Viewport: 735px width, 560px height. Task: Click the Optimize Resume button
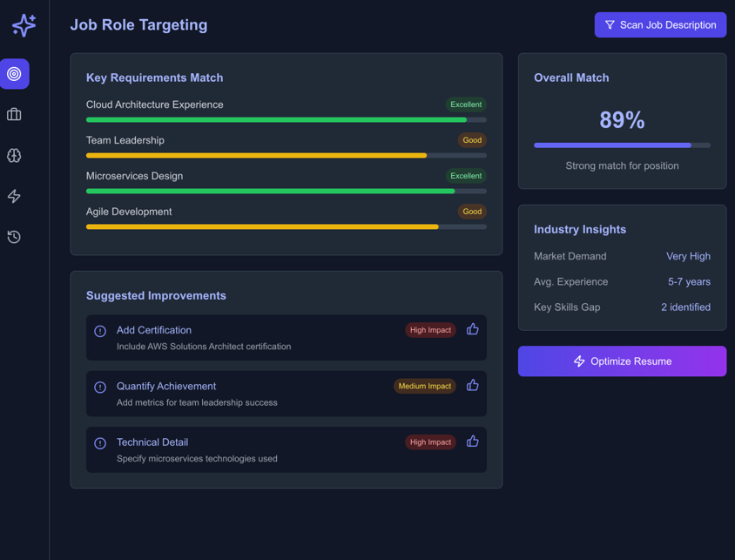tap(622, 361)
